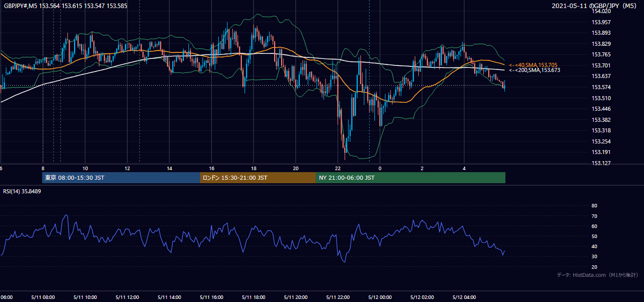Click the 5/11 08:00 time axis label
Viewport: 644px width, 302px height.
43,297
